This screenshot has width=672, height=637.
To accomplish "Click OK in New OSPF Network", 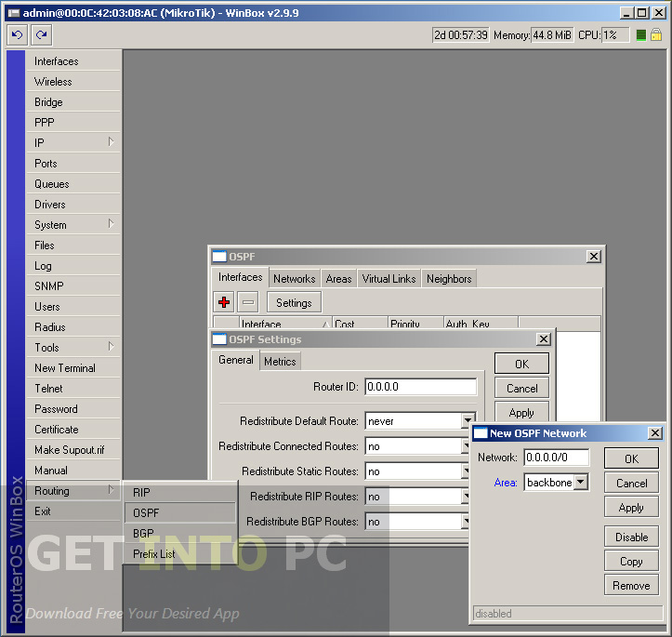I will pyautogui.click(x=631, y=458).
